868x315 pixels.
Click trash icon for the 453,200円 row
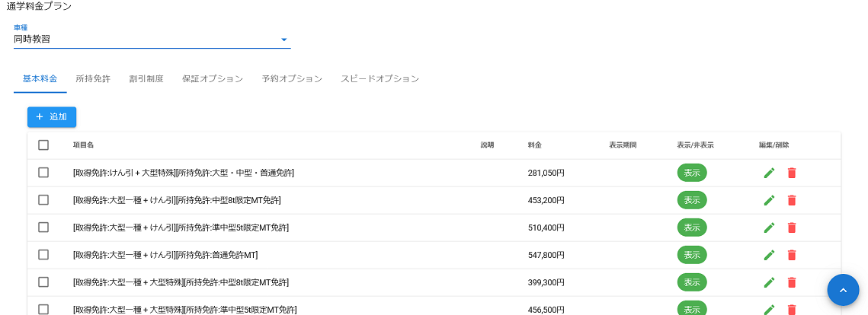(x=792, y=200)
